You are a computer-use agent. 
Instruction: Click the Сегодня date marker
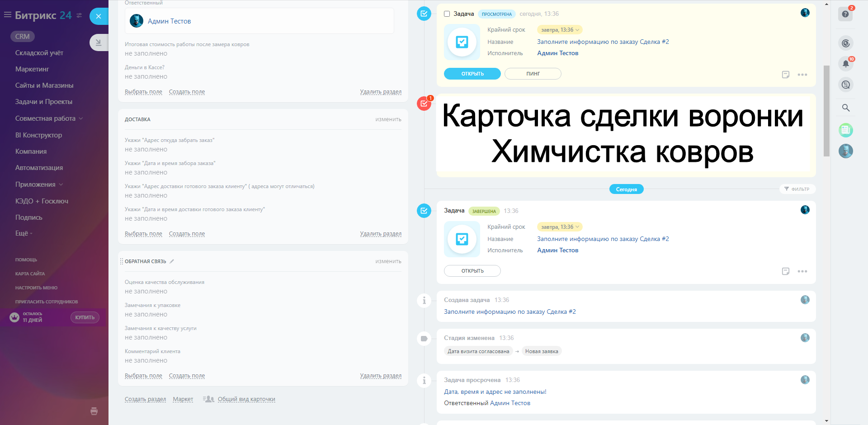[627, 189]
